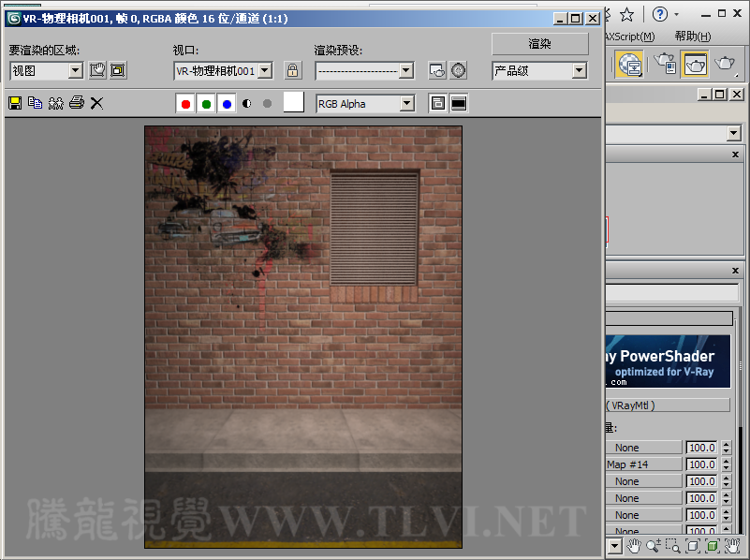Toggle the red channel display

coord(185,103)
